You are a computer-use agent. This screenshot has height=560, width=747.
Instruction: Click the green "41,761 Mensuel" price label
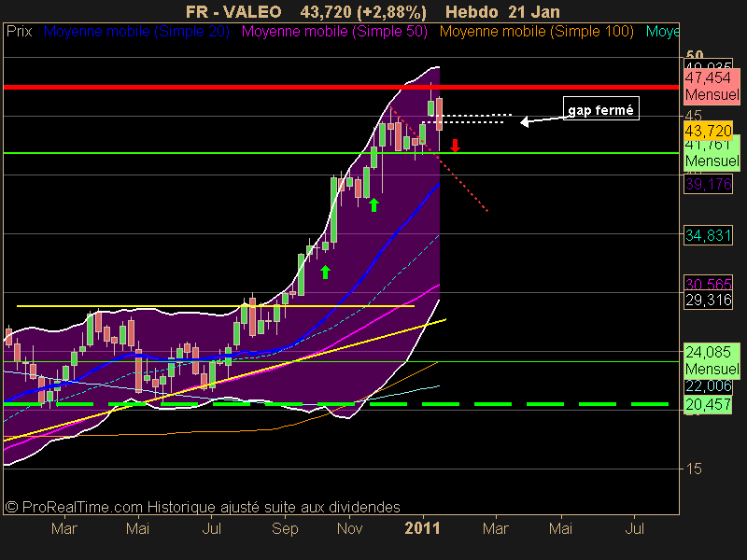(x=712, y=154)
